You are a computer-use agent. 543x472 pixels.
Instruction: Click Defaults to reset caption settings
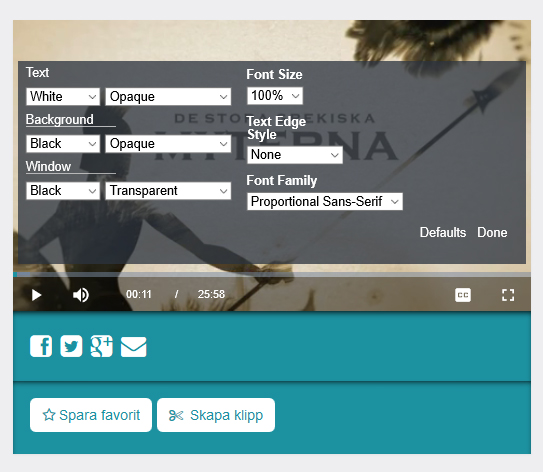(443, 232)
